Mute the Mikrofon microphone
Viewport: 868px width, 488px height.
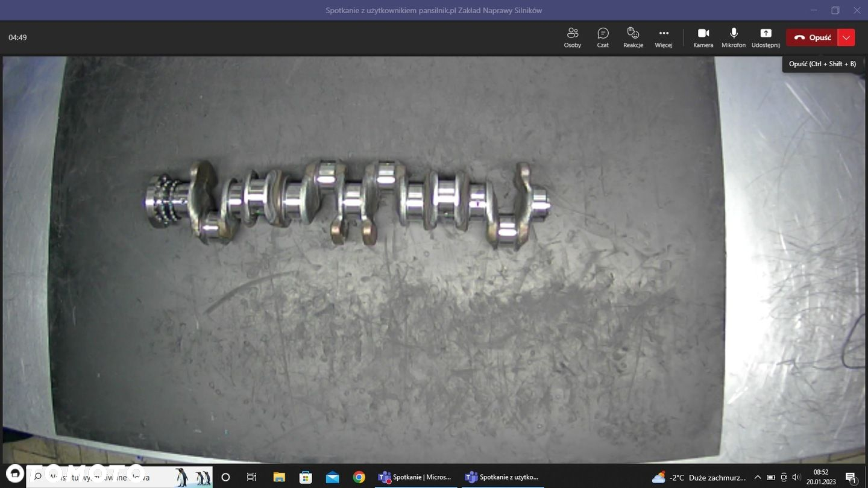click(734, 37)
